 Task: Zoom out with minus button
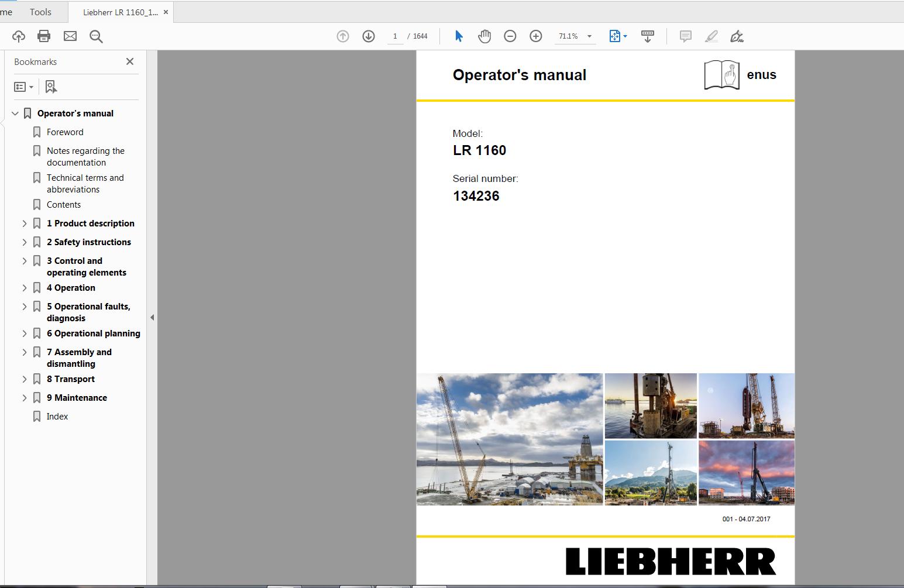tap(510, 36)
